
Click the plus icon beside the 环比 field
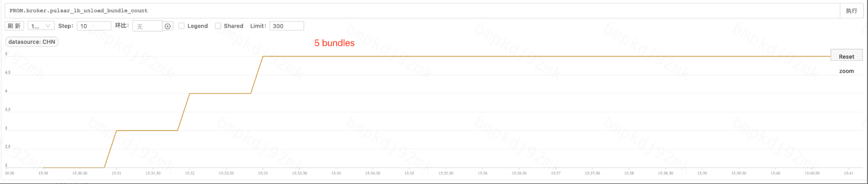[168, 26]
